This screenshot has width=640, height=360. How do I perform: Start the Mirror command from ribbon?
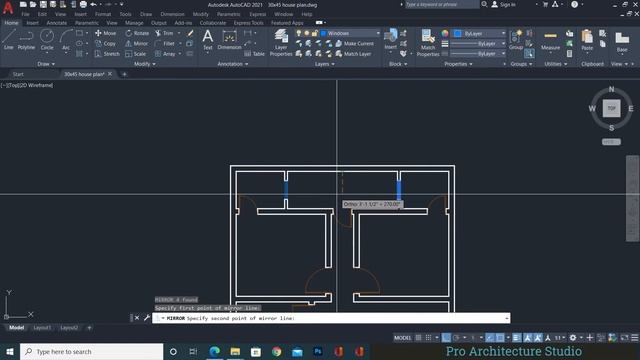coord(137,43)
